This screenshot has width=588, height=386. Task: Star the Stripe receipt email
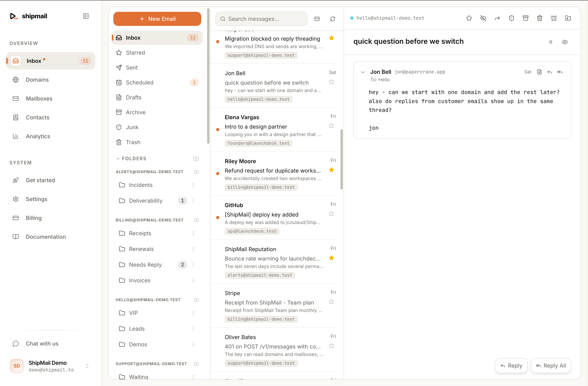pos(331,302)
